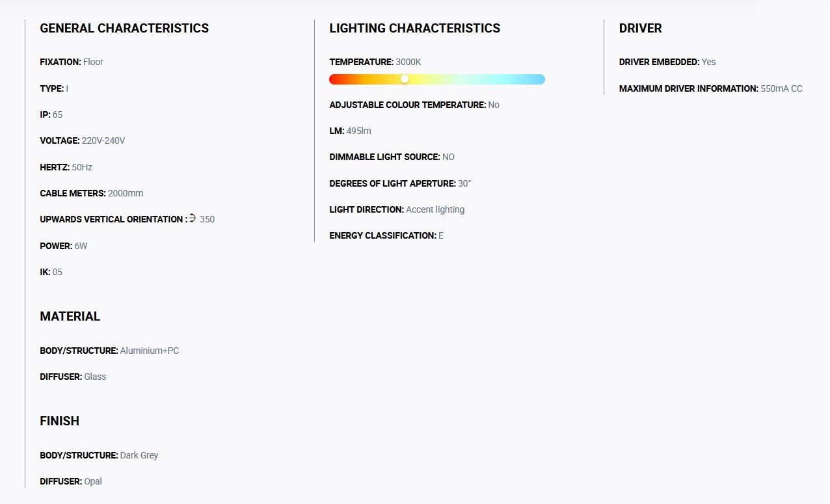Select the IK: 05 row
Screen dimensions: 830x504
(x=51, y=272)
